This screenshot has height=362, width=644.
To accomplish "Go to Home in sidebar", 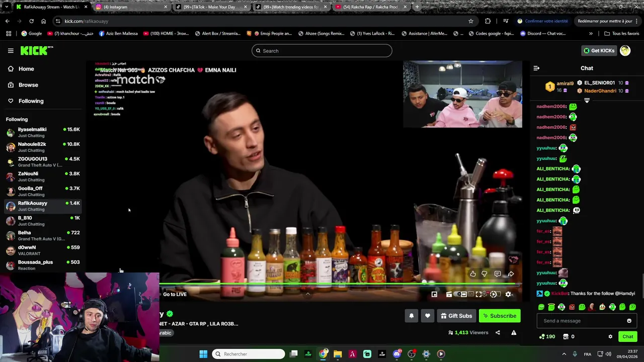I will coord(26,69).
